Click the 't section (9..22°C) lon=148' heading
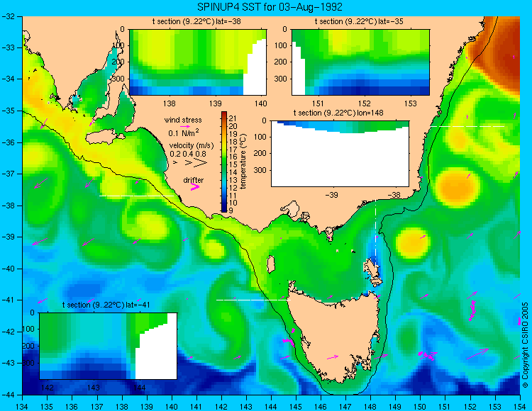The height and width of the screenshot is (411, 532). (x=338, y=113)
